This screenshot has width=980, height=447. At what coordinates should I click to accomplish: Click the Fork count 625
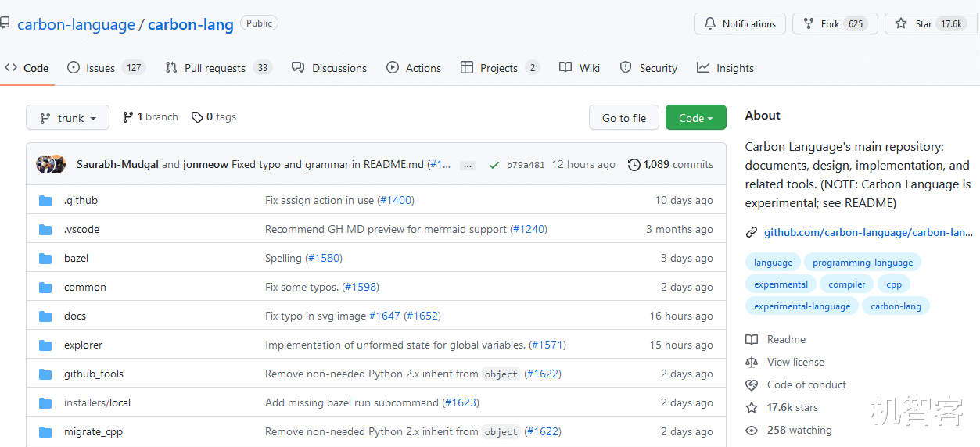[x=856, y=24]
